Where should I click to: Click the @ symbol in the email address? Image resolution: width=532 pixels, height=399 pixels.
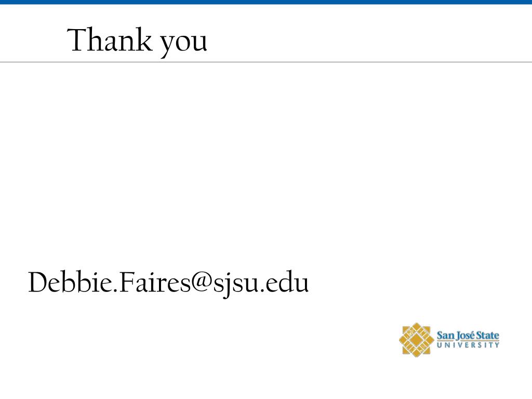coord(202,281)
